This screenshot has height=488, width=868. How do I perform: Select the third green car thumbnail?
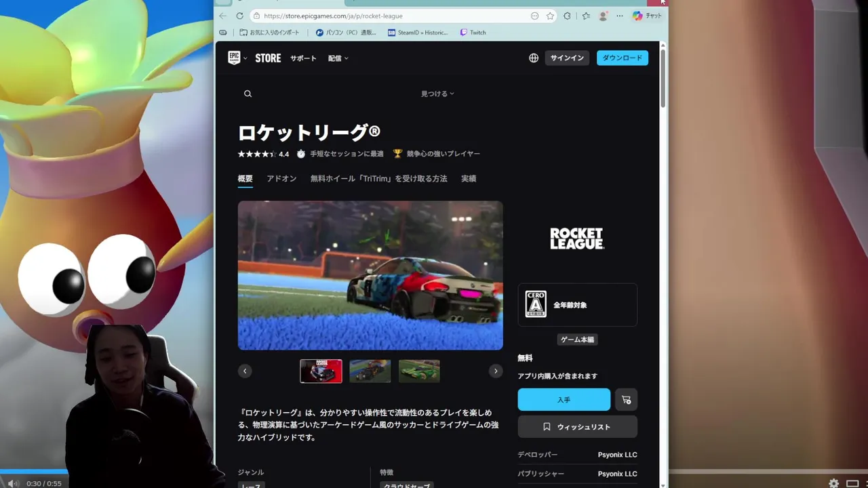click(419, 371)
